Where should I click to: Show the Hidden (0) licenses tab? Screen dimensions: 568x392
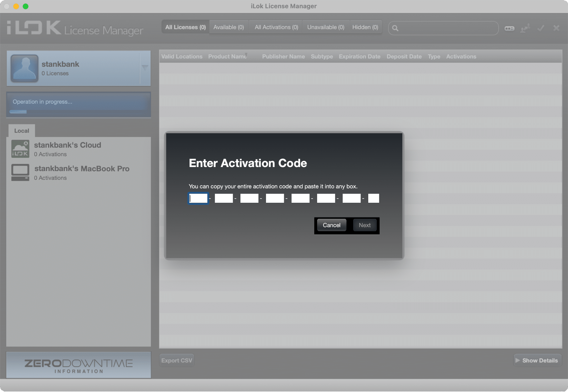pos(365,27)
